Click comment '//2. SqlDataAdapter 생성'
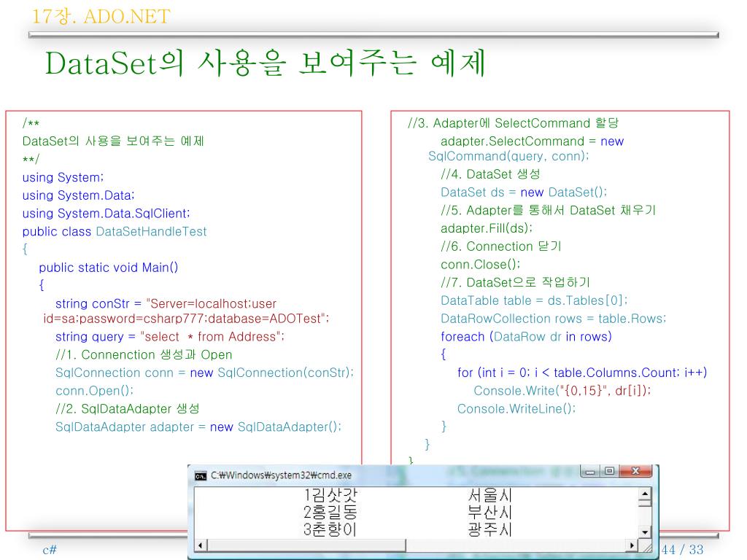This screenshot has width=747, height=560. [x=127, y=409]
